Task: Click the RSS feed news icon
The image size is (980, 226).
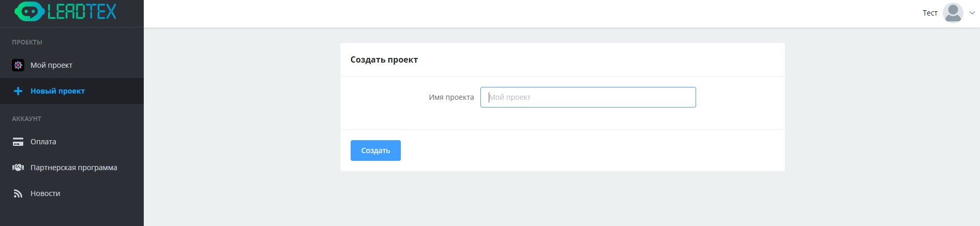Action: [x=18, y=193]
